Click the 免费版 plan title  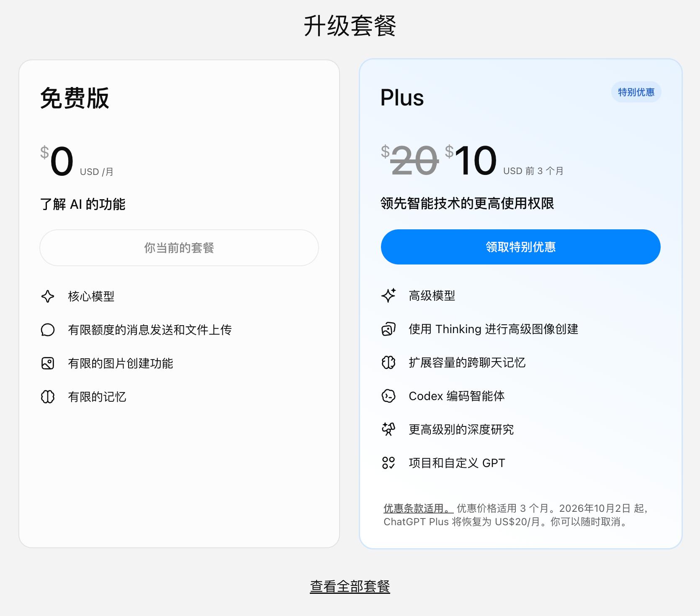75,98
